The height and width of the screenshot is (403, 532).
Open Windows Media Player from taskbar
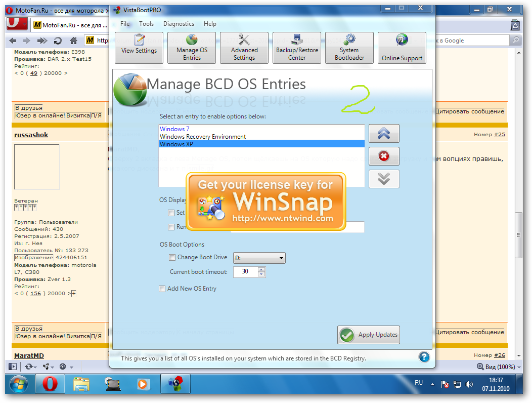coord(143,384)
